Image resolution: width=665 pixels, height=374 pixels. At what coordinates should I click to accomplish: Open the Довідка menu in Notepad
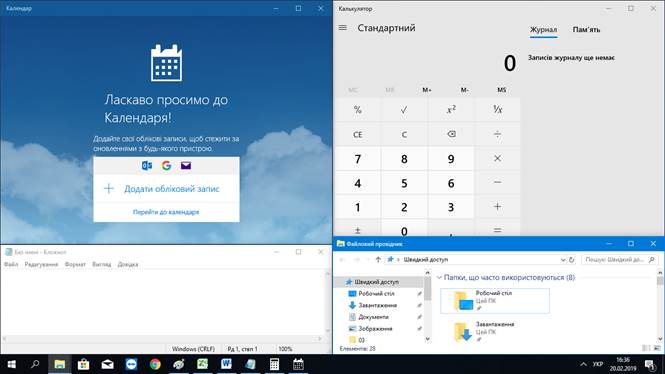[128, 264]
